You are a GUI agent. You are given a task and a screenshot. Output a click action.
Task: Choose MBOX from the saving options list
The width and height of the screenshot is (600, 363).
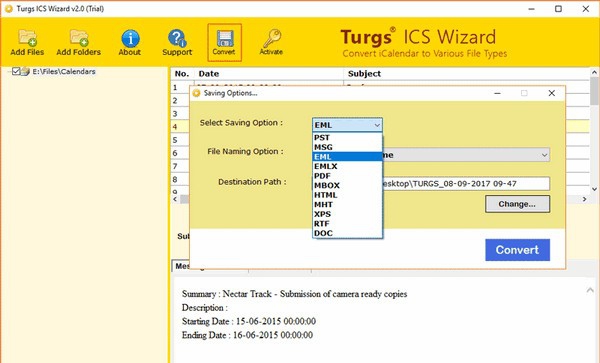click(347, 186)
